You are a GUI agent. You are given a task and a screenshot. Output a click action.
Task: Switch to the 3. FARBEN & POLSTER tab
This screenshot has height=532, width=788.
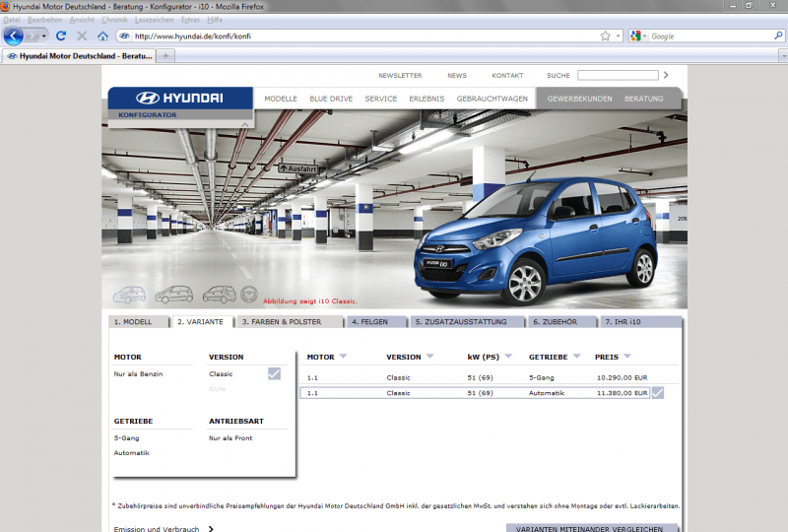pos(290,322)
